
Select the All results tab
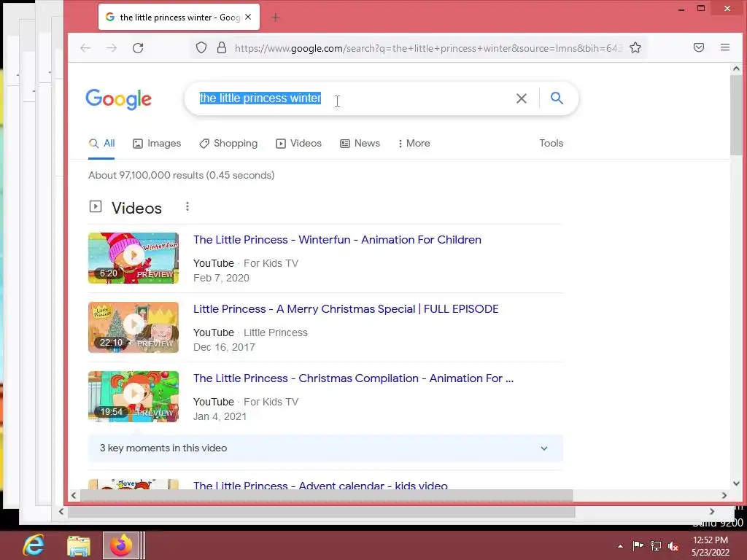click(x=101, y=144)
